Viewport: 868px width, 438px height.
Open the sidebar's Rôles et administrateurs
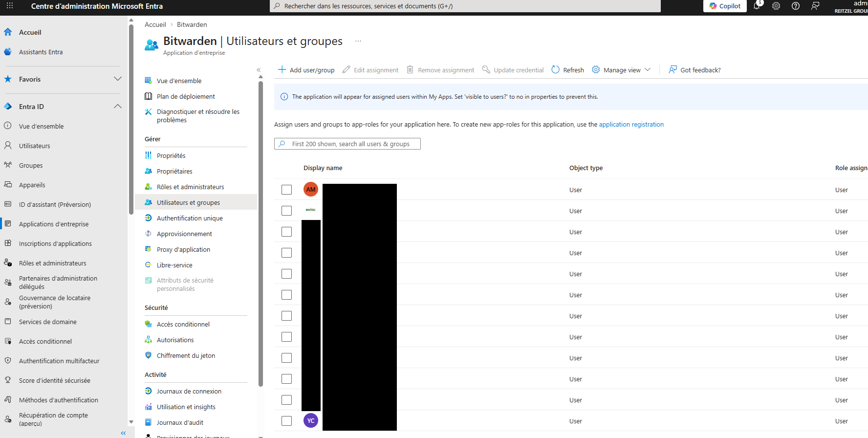point(52,263)
